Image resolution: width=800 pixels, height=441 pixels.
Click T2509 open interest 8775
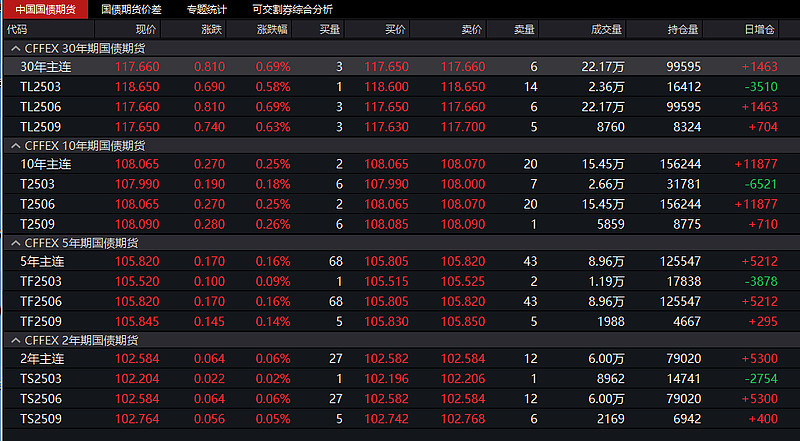[687, 224]
